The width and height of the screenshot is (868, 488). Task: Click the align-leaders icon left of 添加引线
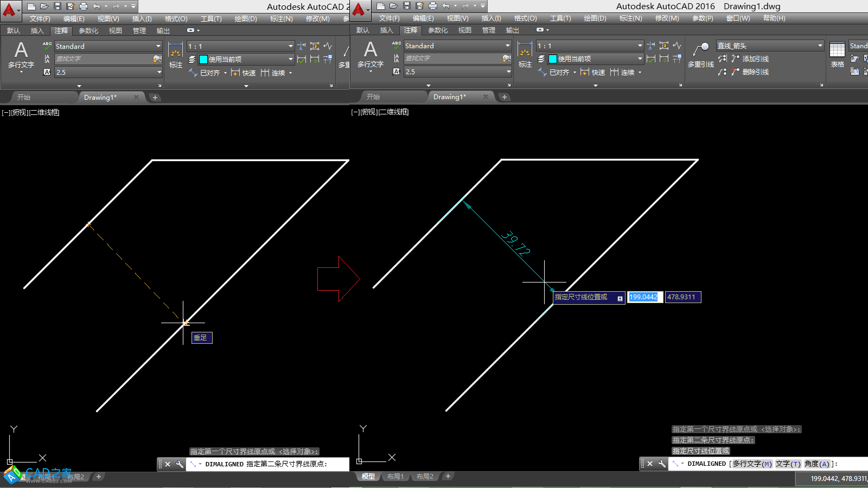[x=723, y=59]
